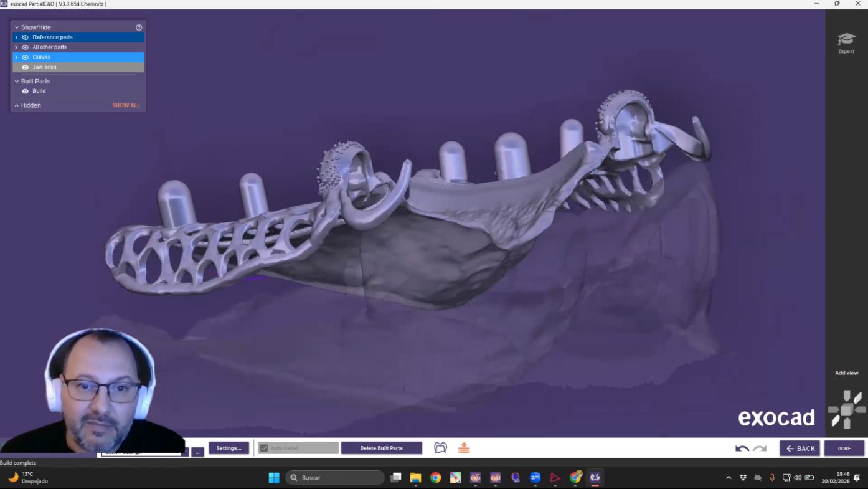Hide the Jaw scan using its eye icon
This screenshot has height=489, width=868.
[x=26, y=67]
